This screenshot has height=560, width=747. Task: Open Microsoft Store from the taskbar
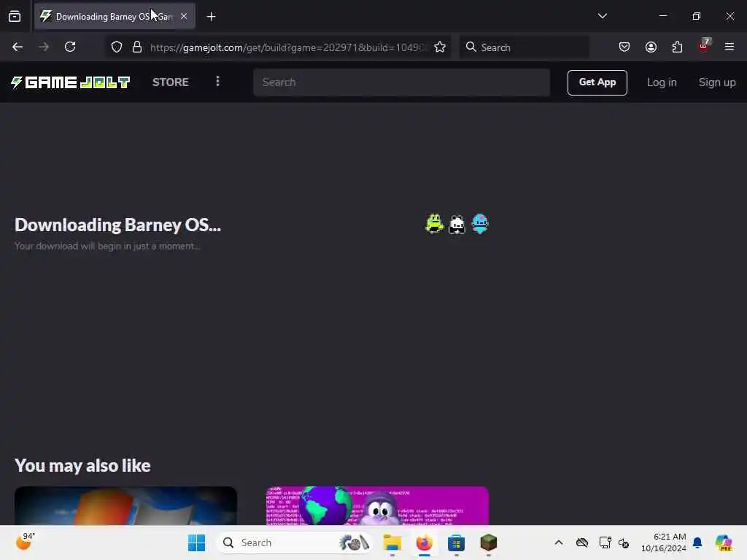tap(456, 542)
